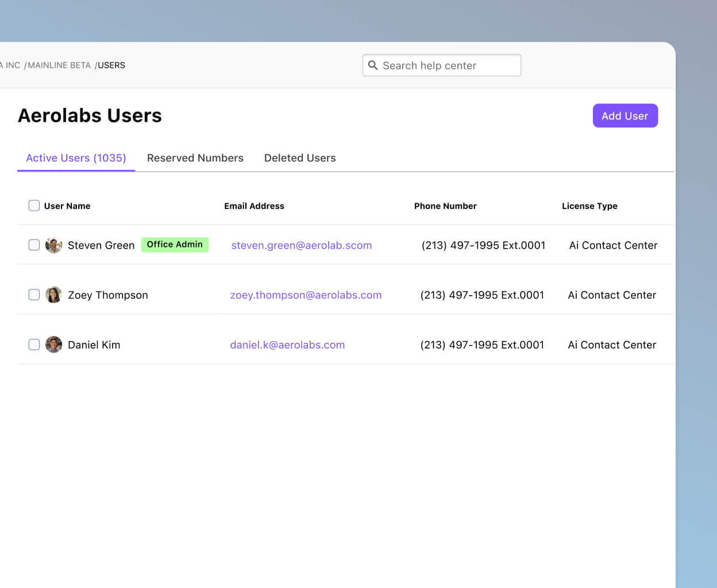
Task: Toggle the select-all checkbox in header
Action: 34,205
